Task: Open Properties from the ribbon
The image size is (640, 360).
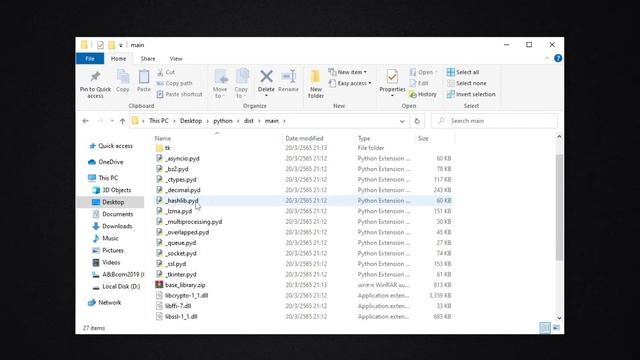Action: point(392,83)
